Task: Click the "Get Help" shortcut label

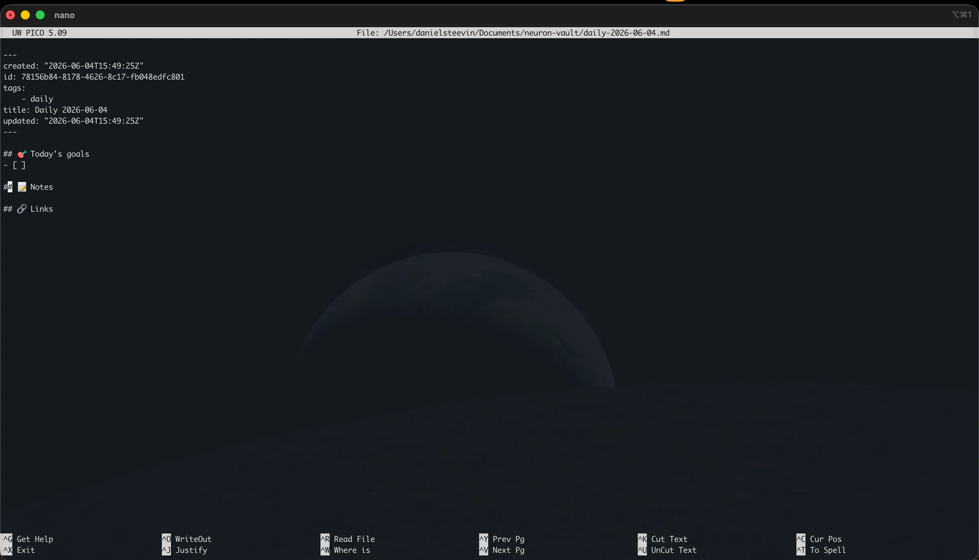Action: click(x=35, y=539)
